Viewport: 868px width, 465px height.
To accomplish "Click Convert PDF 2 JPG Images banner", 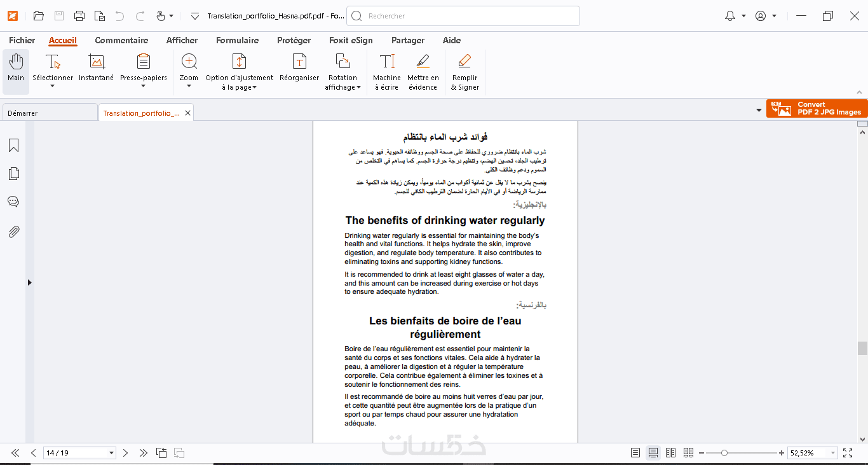I will (x=817, y=108).
